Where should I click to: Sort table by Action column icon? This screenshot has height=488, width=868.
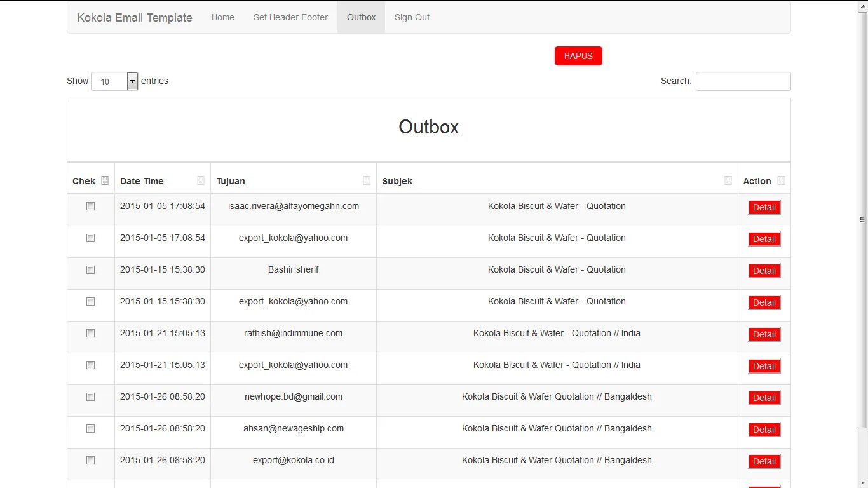781,180
